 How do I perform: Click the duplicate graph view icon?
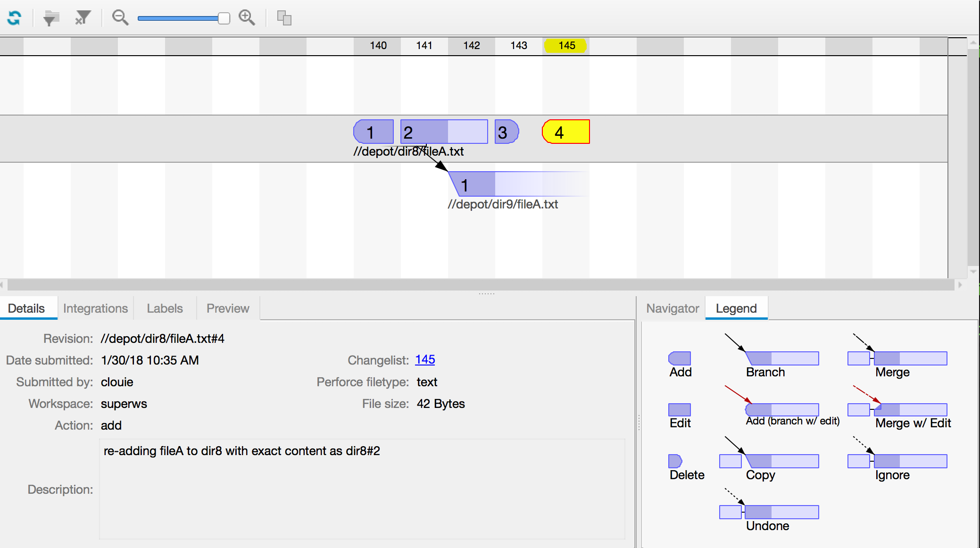coord(283,18)
